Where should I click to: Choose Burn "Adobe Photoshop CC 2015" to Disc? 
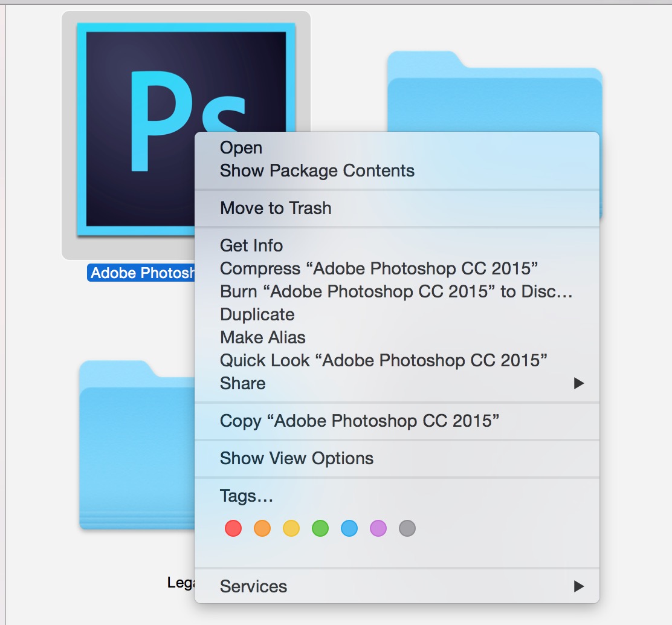click(397, 291)
